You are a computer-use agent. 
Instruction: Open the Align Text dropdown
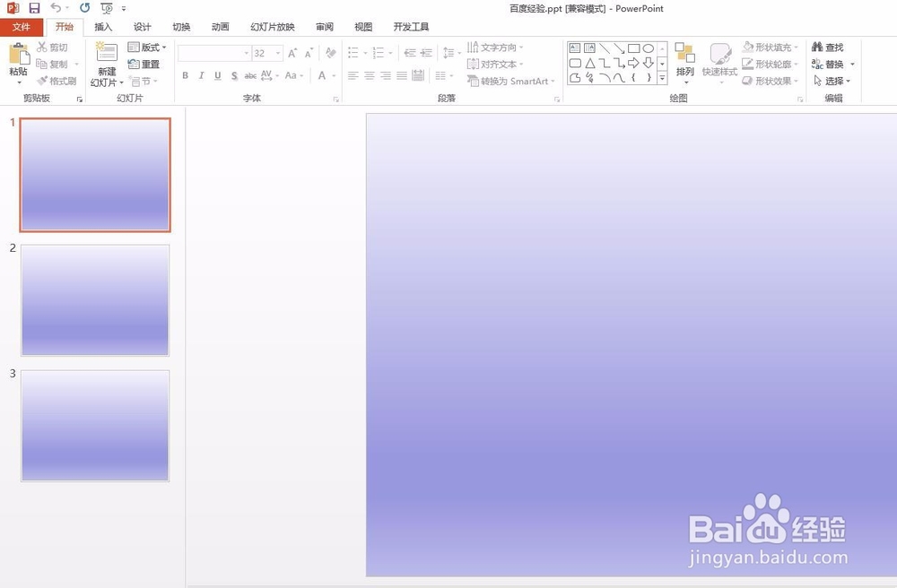(495, 64)
